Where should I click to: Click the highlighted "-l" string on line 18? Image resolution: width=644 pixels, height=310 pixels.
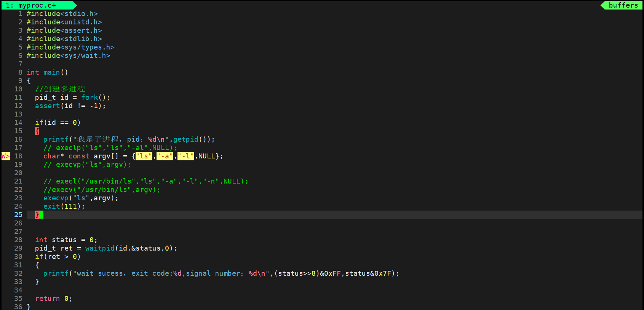click(x=186, y=156)
